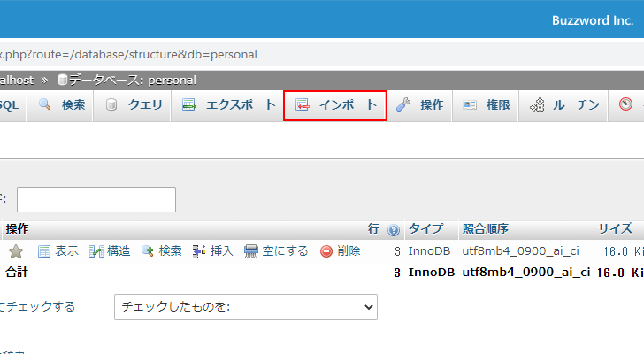Open the 権限 privileges tab

click(x=486, y=105)
